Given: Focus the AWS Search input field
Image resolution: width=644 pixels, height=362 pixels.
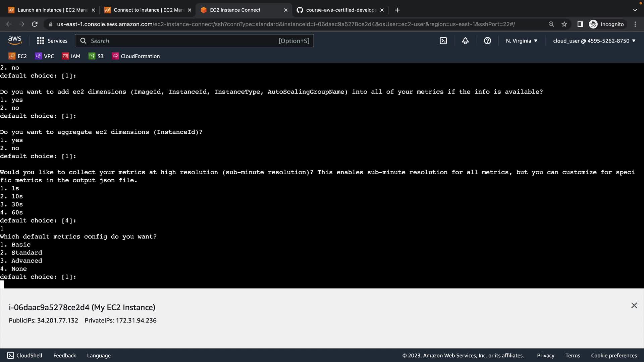Looking at the screenshot, I should click(181, 41).
